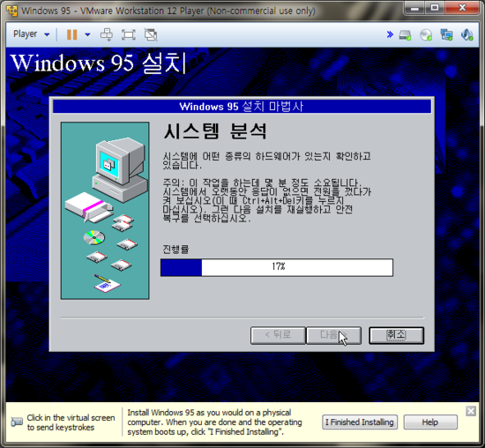Click the sound card device icon

[466, 34]
